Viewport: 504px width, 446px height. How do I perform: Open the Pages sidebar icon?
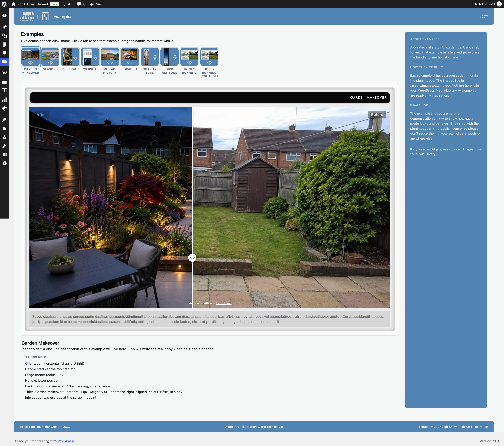(x=4, y=44)
